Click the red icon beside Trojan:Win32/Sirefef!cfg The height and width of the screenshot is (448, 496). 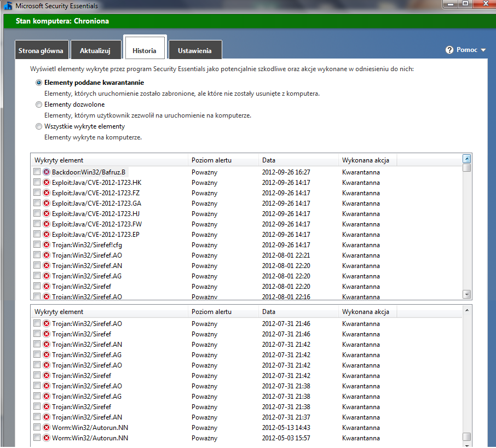(x=47, y=245)
